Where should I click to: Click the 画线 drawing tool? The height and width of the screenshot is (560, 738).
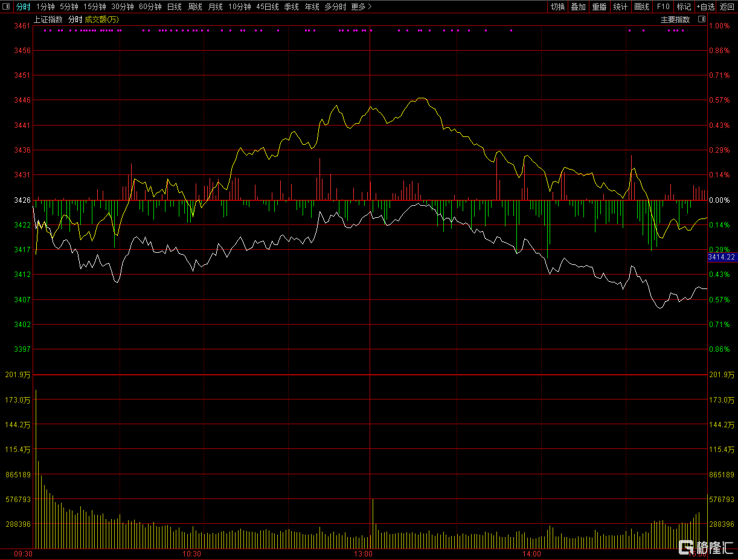click(x=641, y=7)
